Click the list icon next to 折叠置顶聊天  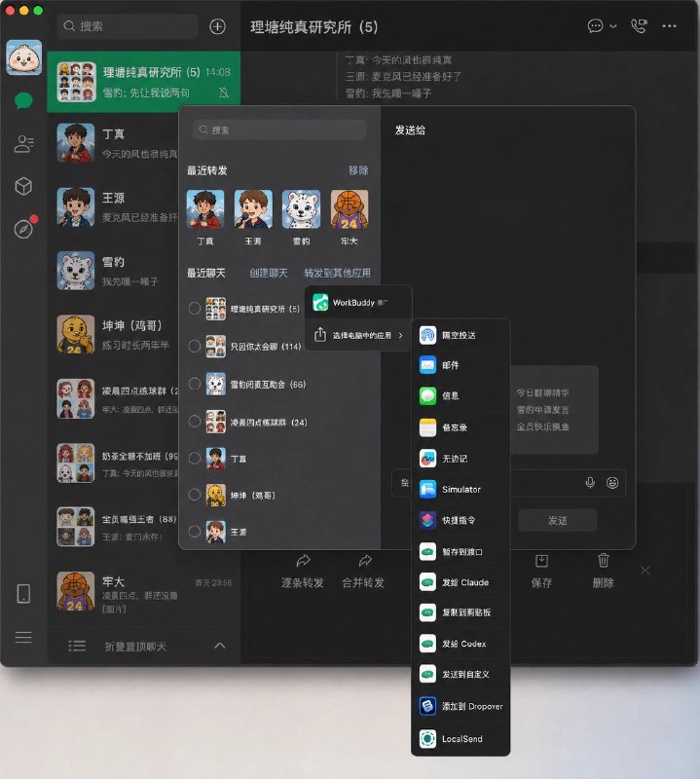point(77,646)
